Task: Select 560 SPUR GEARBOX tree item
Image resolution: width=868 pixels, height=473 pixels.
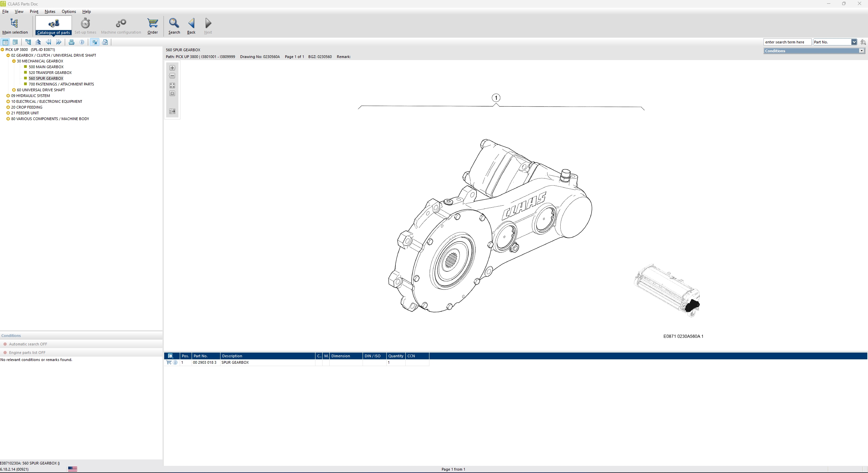Action: pyautogui.click(x=46, y=78)
